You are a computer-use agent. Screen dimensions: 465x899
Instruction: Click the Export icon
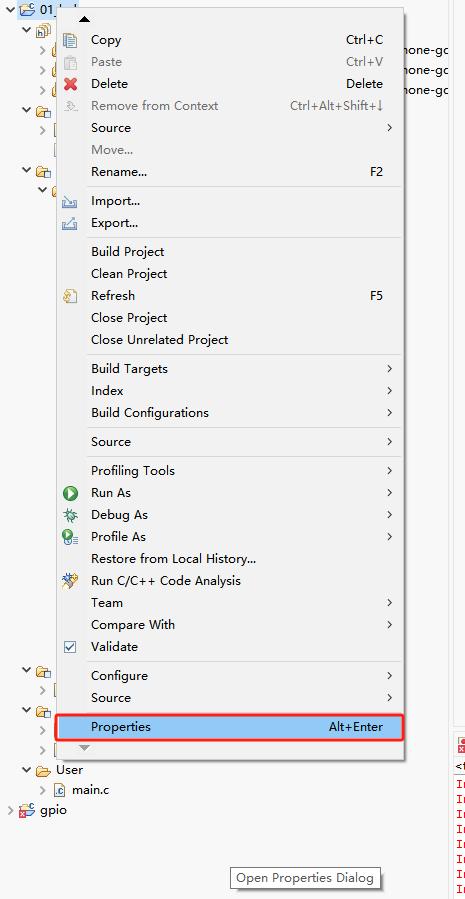tap(69, 223)
